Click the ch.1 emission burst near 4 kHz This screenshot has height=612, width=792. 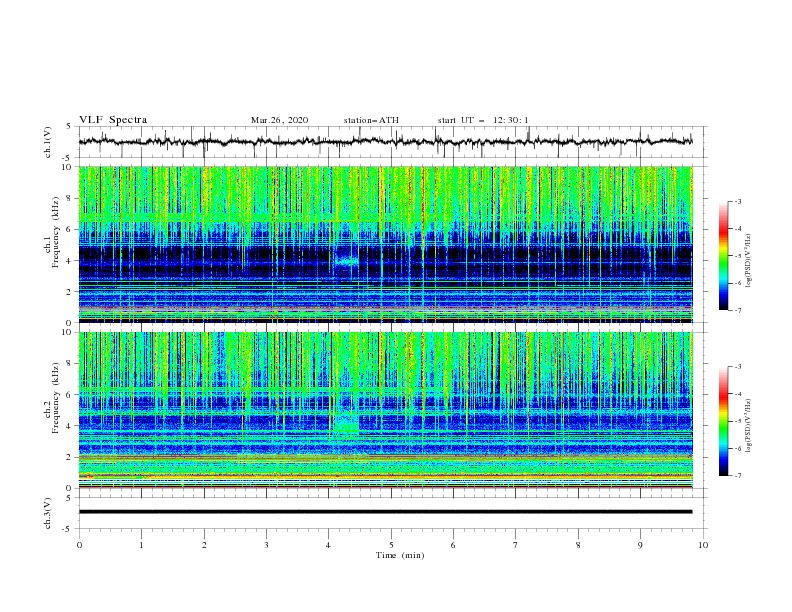pos(347,261)
